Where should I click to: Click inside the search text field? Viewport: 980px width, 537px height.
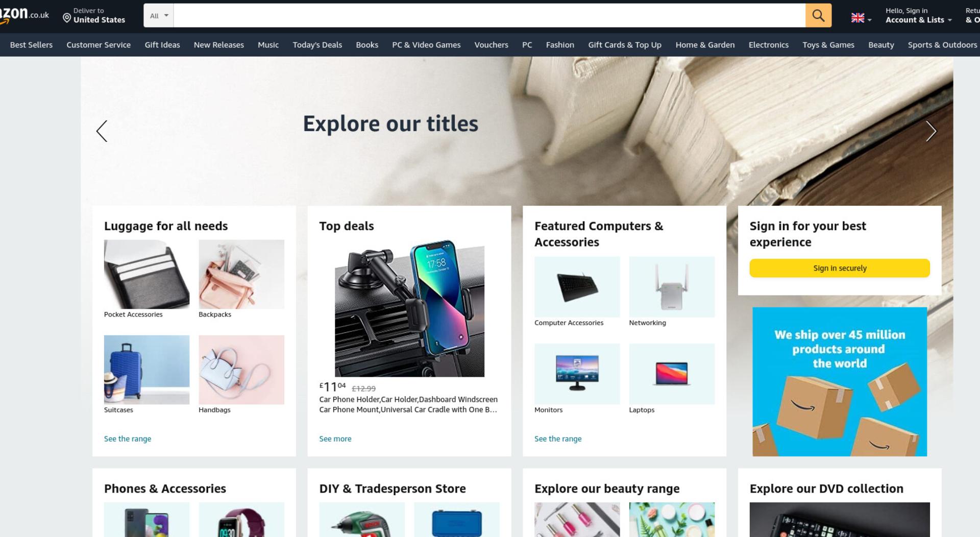(x=489, y=15)
